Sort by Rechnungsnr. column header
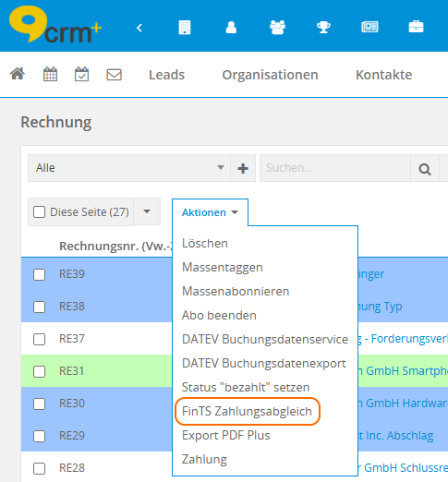Image resolution: width=448 pixels, height=482 pixels. (115, 246)
